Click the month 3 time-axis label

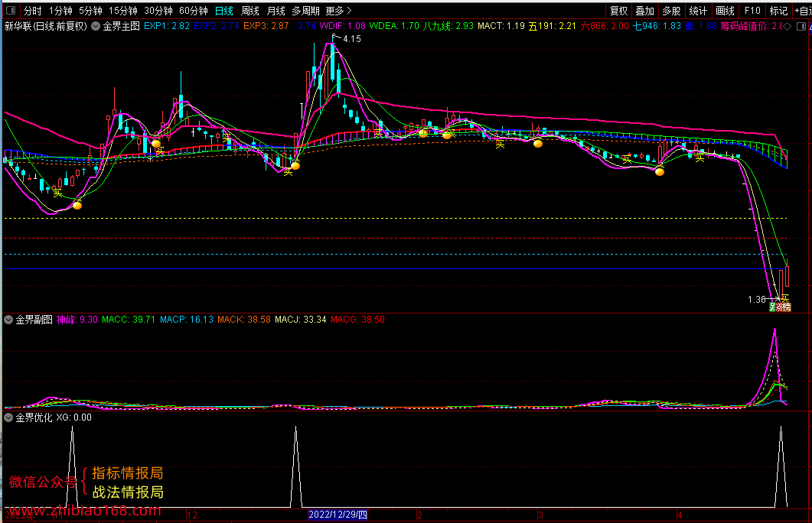[540, 515]
